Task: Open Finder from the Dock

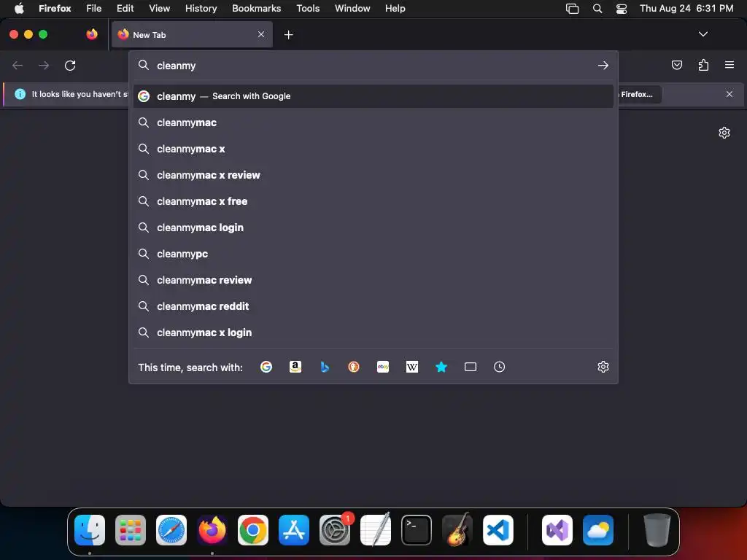Action: tap(90, 530)
